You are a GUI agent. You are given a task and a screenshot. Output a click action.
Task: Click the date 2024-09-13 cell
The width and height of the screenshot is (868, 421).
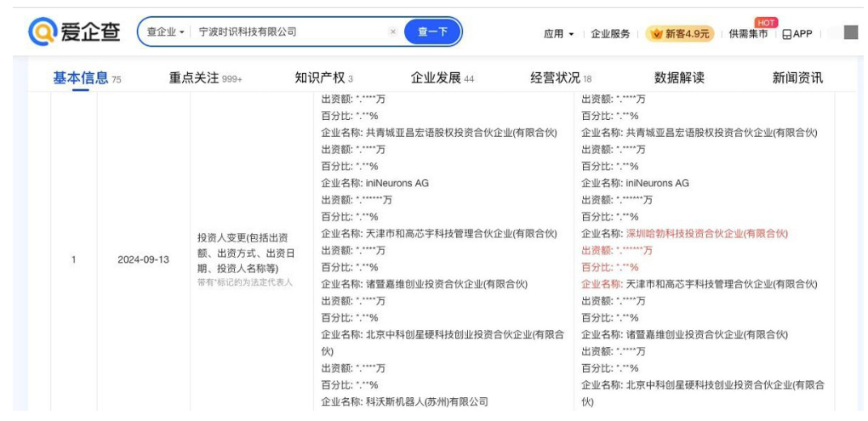(x=143, y=259)
